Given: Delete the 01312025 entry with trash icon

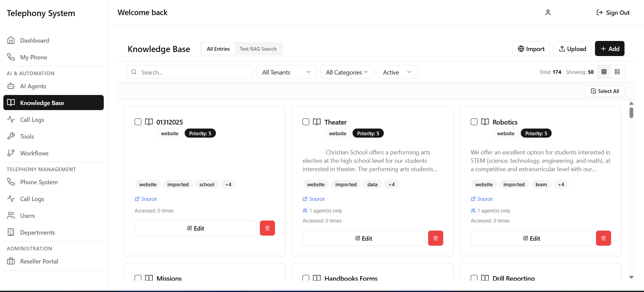Looking at the screenshot, I should point(267,228).
